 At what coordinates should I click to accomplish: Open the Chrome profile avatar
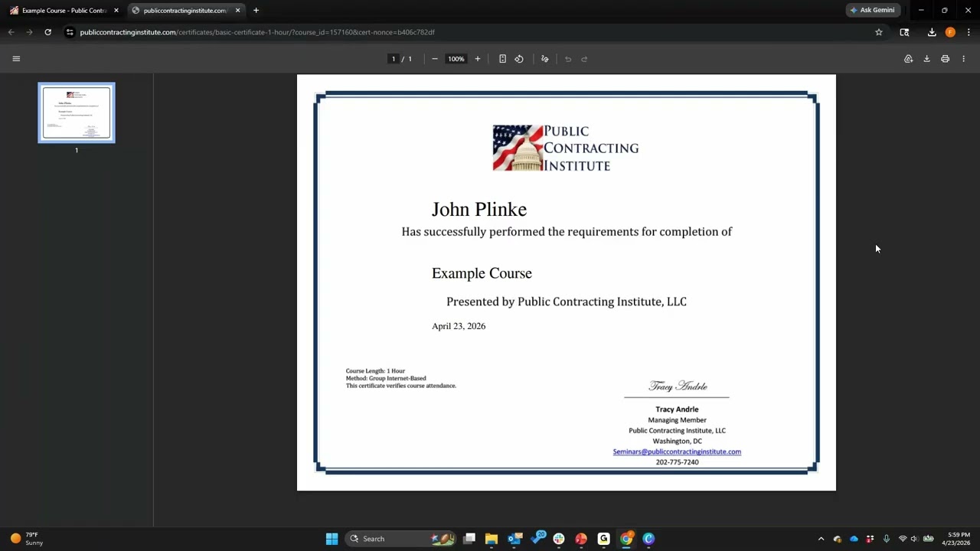tap(950, 32)
